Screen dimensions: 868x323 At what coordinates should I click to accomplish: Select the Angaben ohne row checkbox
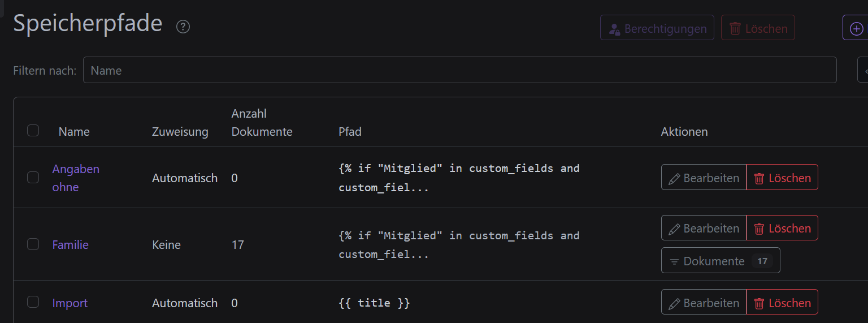(x=33, y=178)
